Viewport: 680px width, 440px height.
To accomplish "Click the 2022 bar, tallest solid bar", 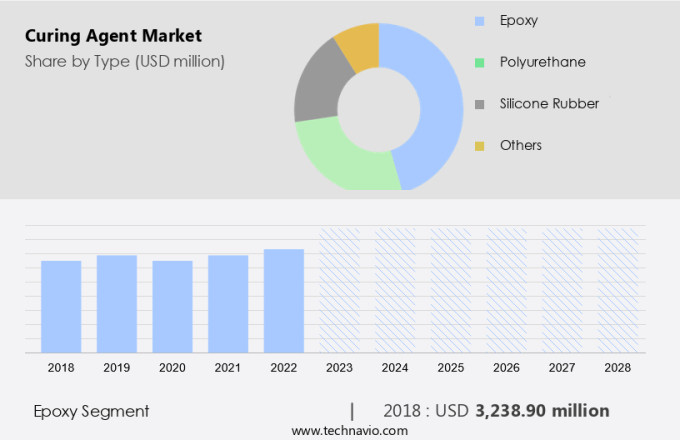I will [283, 300].
